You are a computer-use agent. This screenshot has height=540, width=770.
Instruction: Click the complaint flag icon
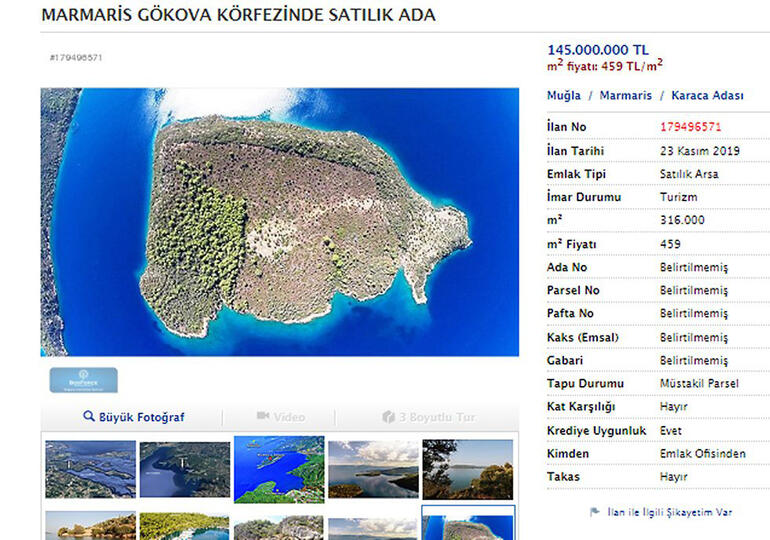coord(595,512)
